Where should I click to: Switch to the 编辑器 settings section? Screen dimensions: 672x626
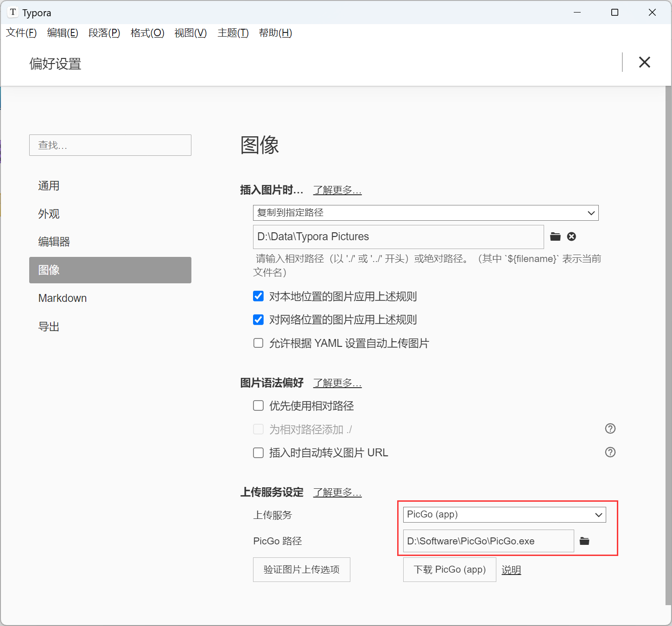(110, 242)
